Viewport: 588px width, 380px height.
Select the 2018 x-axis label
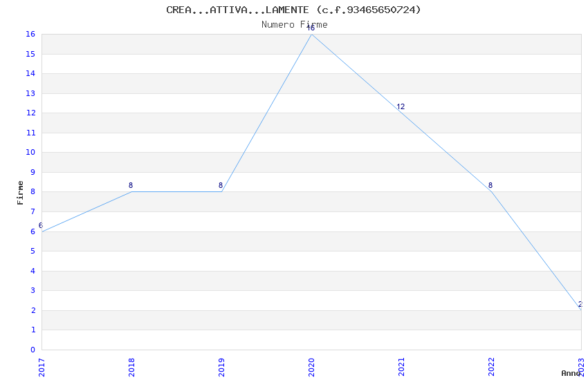click(x=131, y=368)
